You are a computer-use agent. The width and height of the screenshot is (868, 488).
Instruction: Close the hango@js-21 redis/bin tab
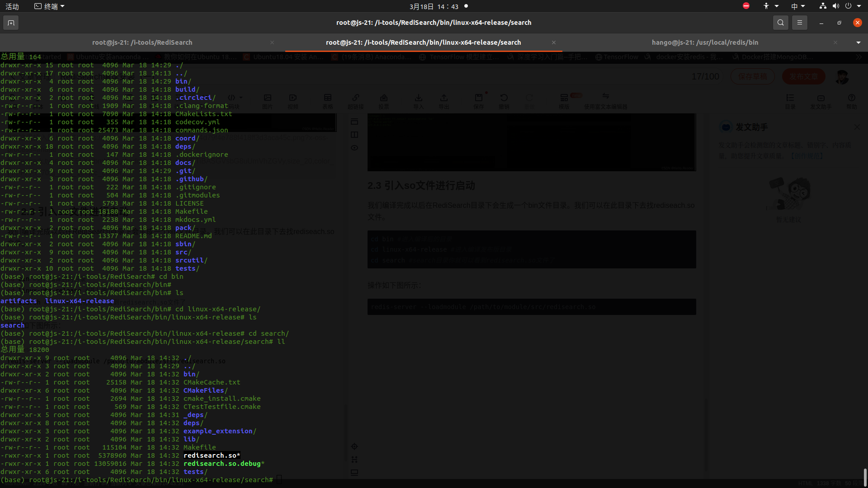(x=835, y=42)
